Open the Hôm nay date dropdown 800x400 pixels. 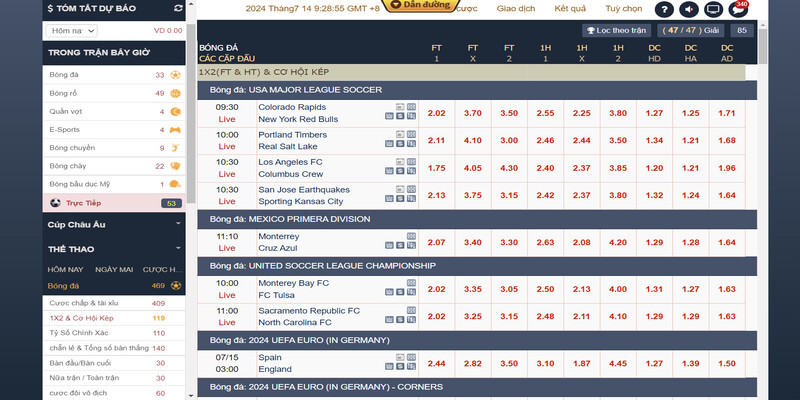pos(71,31)
